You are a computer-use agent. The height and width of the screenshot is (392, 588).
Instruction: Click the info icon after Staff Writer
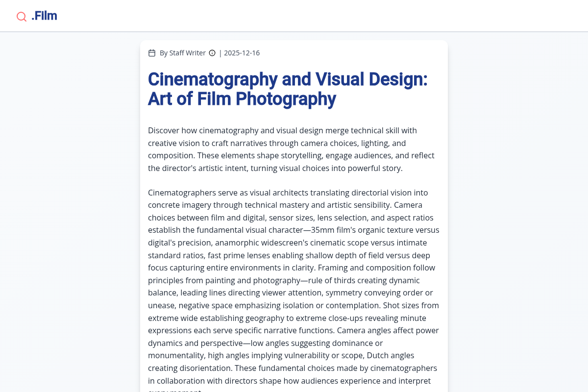coord(212,53)
